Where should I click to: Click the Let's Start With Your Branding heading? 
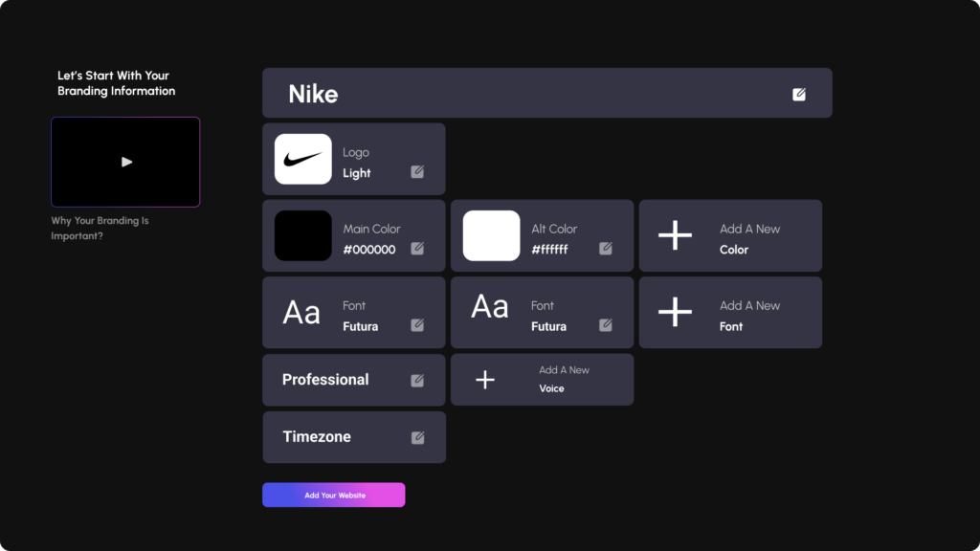tap(116, 83)
